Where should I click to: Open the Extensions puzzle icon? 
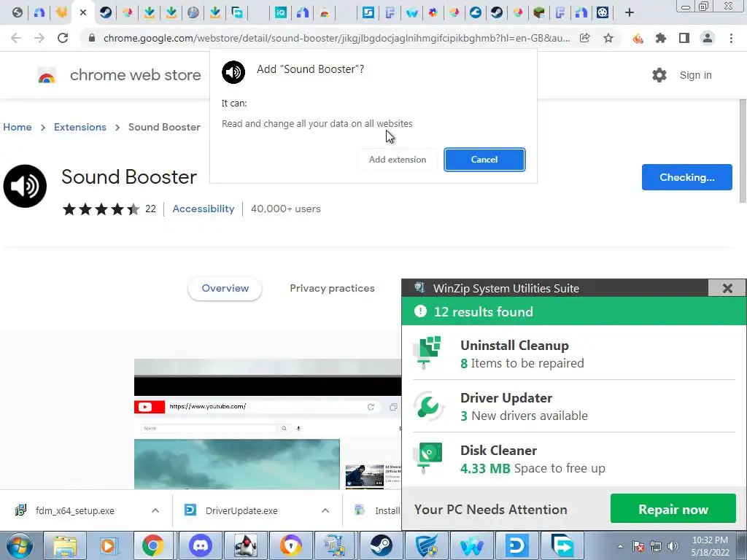point(661,38)
